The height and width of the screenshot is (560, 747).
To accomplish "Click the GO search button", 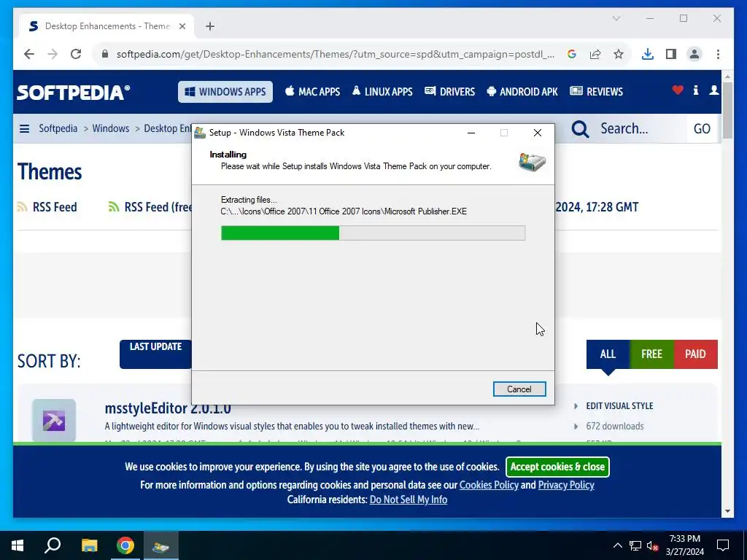I will tap(702, 128).
